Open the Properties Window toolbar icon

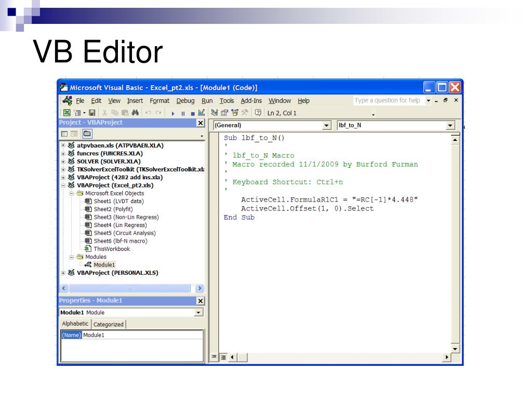click(224, 113)
